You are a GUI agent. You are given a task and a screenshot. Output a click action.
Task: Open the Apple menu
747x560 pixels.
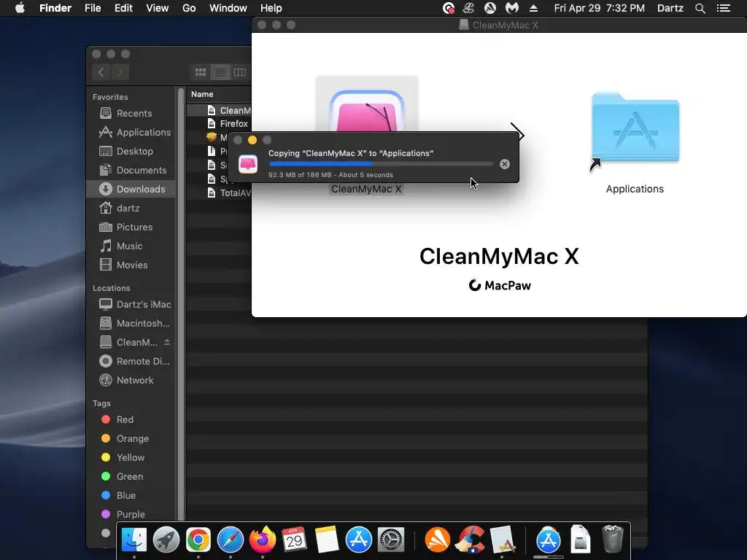(x=20, y=8)
